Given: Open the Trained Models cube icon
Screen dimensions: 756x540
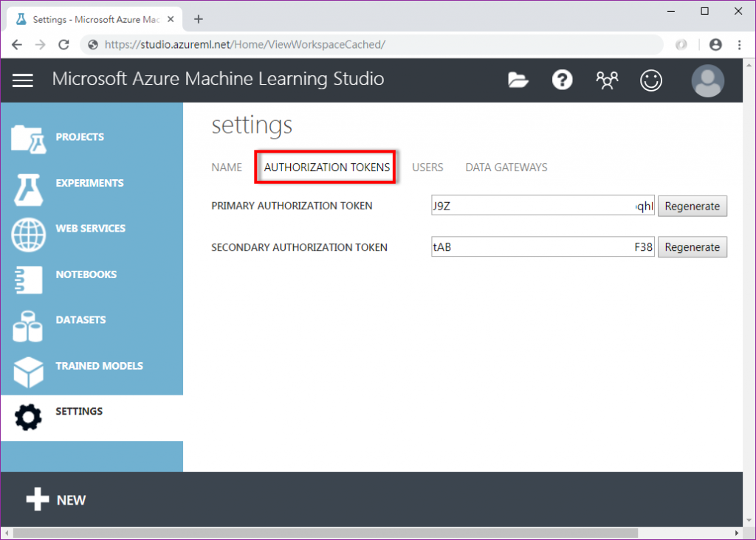Looking at the screenshot, I should tap(29, 372).
